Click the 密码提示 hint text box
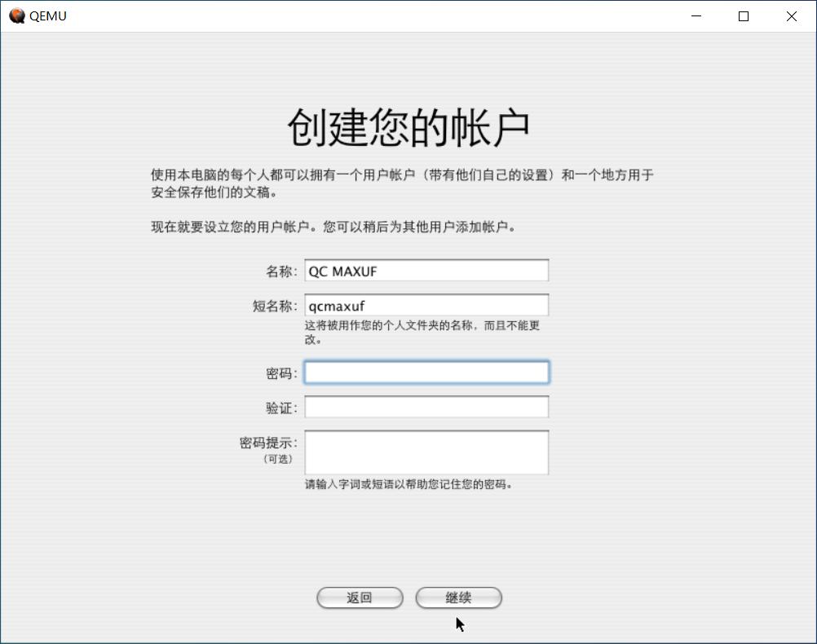 click(x=426, y=451)
